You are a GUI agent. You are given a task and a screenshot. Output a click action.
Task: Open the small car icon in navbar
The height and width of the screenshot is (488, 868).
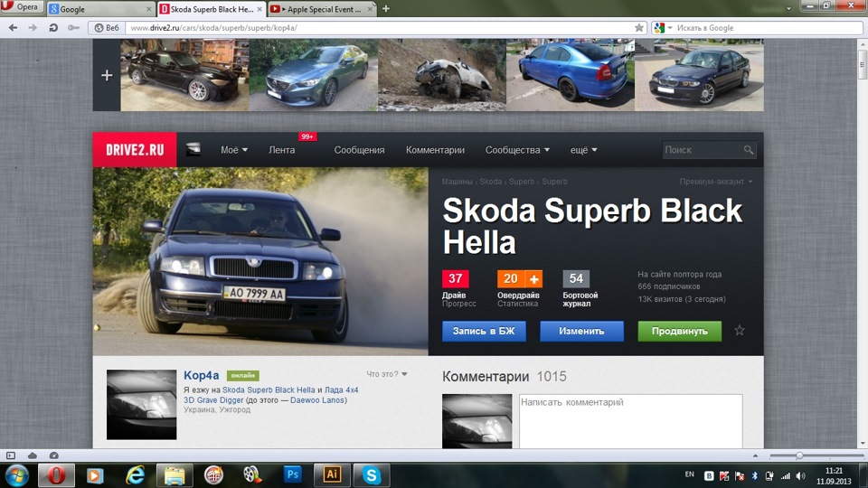pyautogui.click(x=193, y=149)
